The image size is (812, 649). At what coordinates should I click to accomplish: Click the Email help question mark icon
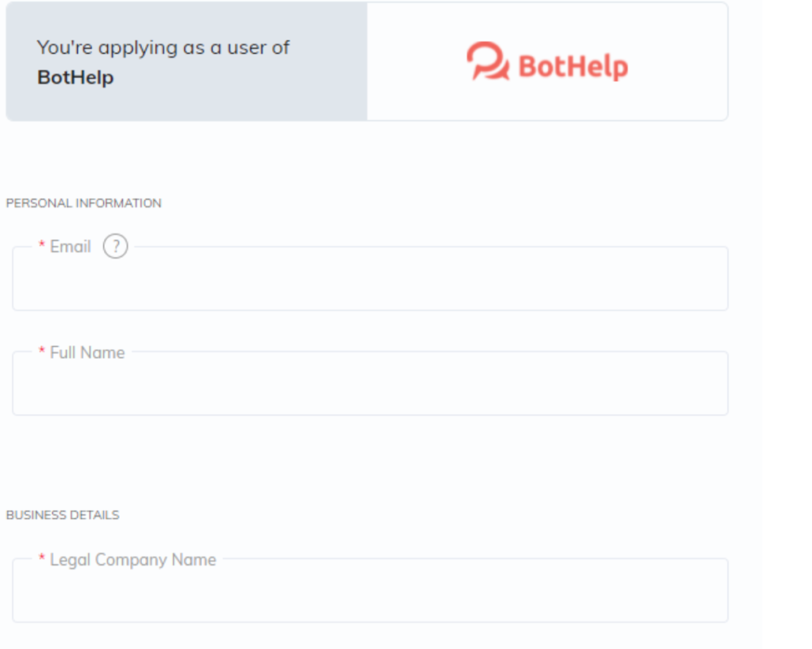115,247
